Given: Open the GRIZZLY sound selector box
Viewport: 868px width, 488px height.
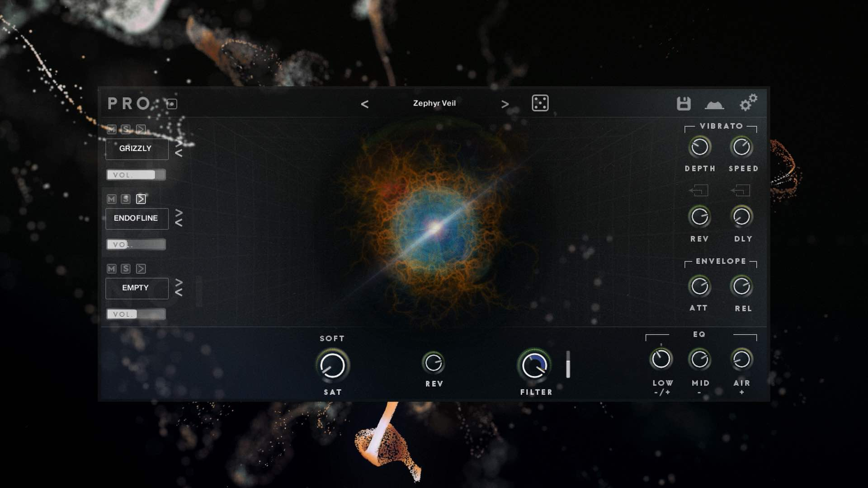Looking at the screenshot, I should click(x=137, y=149).
